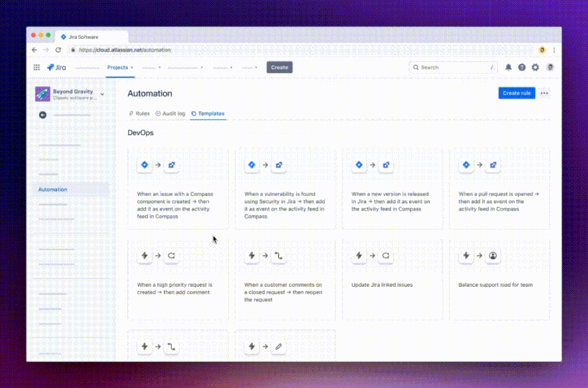
Task: Click the person icon on Balance support load card
Action: click(493, 256)
